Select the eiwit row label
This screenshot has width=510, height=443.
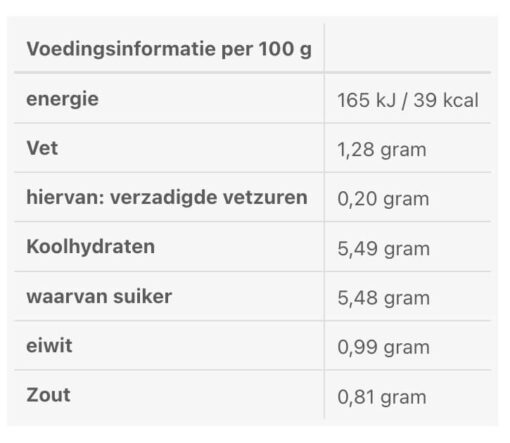tap(49, 346)
